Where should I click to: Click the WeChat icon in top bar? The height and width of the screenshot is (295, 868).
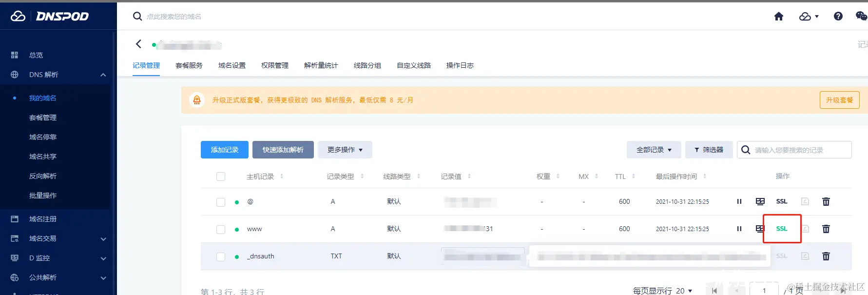(x=861, y=16)
